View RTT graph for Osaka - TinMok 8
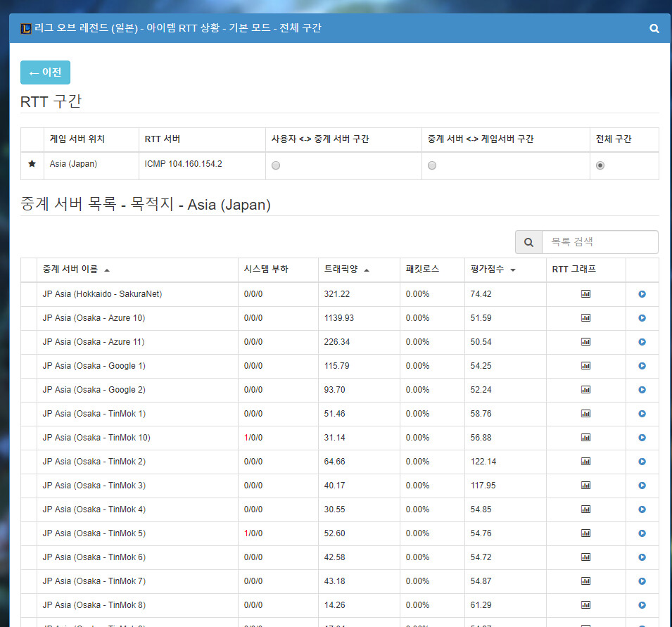The width and height of the screenshot is (672, 627). (x=585, y=605)
